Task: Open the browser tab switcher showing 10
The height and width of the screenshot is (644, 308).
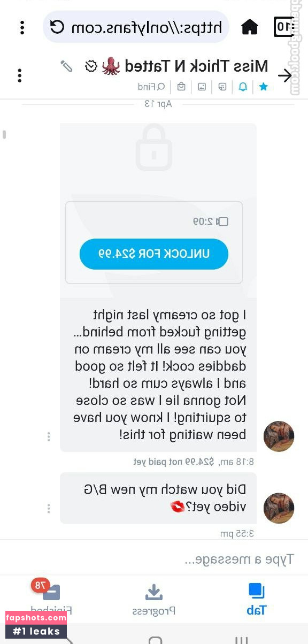Action: pyautogui.click(x=284, y=27)
